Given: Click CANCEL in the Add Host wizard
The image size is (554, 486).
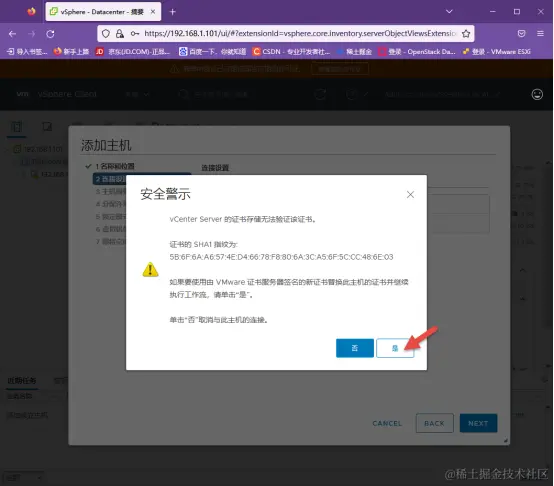Looking at the screenshot, I should pos(387,423).
